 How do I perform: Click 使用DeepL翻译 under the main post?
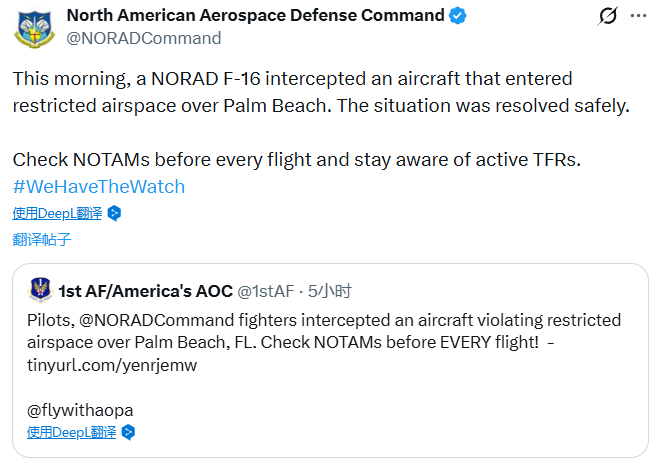pos(59,213)
